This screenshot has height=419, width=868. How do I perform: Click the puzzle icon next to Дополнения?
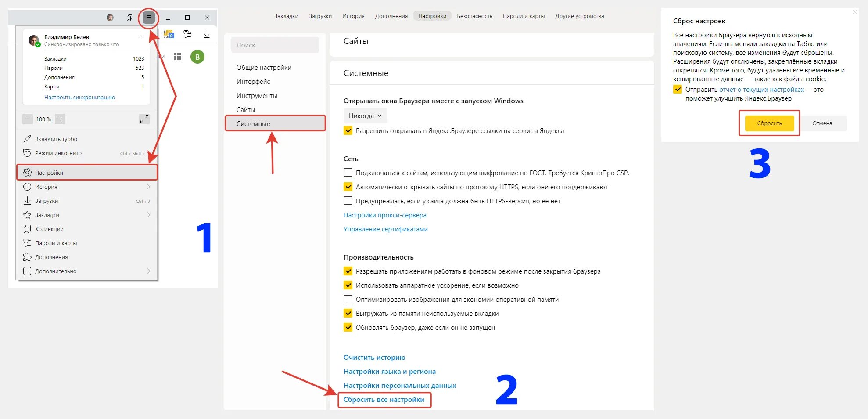(27, 257)
